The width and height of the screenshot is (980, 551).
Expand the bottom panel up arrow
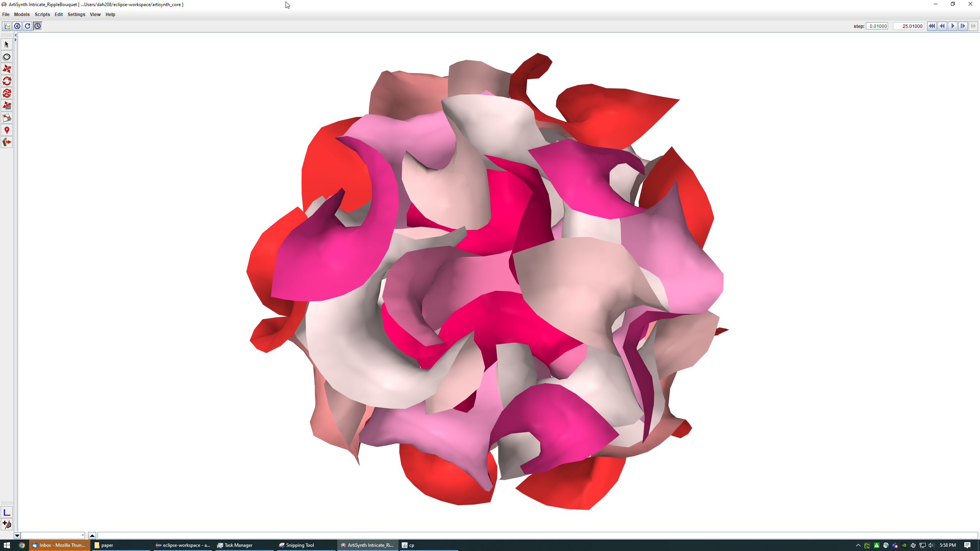click(x=92, y=536)
